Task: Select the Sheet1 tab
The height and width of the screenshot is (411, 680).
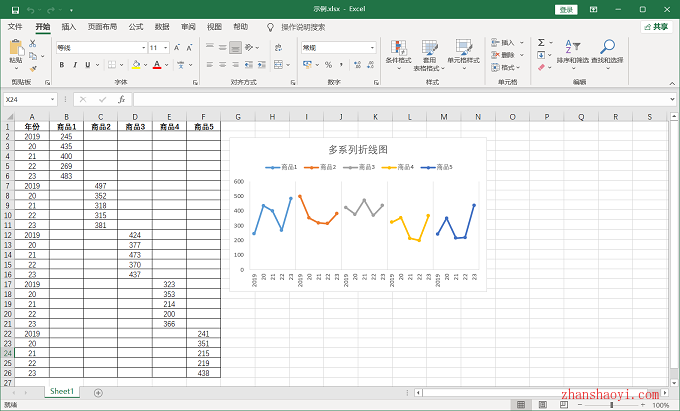Action: coord(62,391)
